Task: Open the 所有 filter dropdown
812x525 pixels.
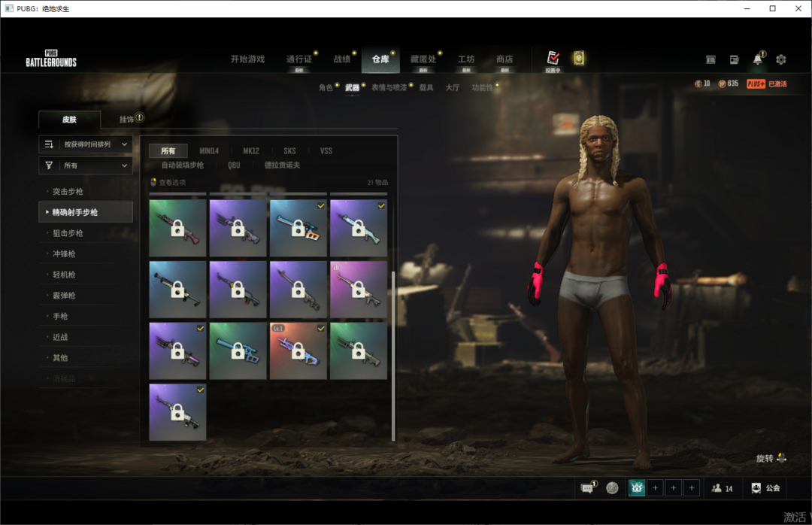Action: 86,165
